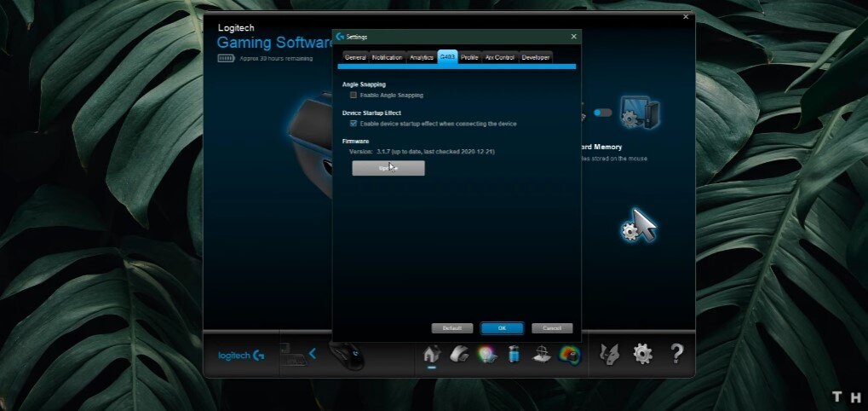
Task: Switch to the Arx Control tab
Action: point(500,58)
